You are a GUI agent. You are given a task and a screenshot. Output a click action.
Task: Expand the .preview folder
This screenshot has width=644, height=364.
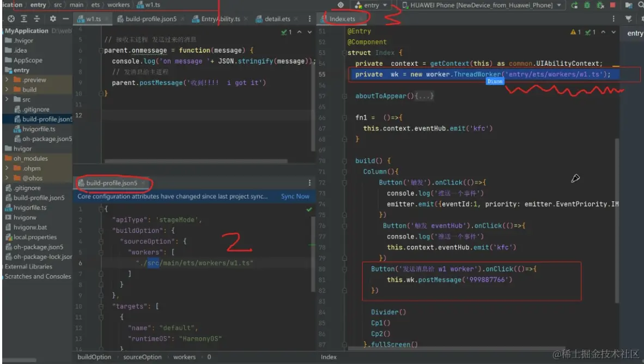(x=7, y=79)
